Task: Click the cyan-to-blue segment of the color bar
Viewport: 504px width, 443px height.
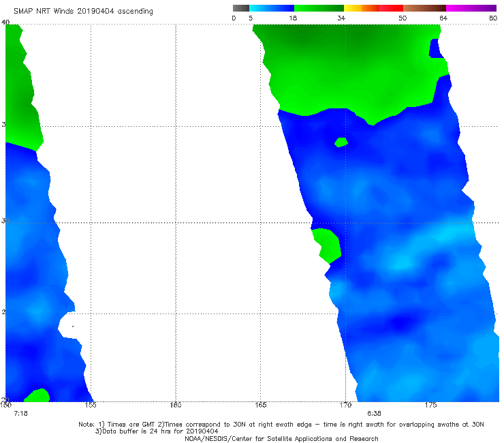Action: 272,8
